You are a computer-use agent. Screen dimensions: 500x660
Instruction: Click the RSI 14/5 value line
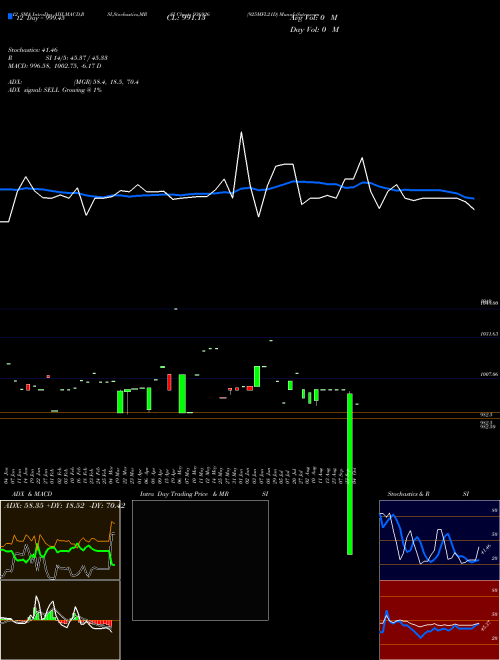pyautogui.click(x=58, y=58)
